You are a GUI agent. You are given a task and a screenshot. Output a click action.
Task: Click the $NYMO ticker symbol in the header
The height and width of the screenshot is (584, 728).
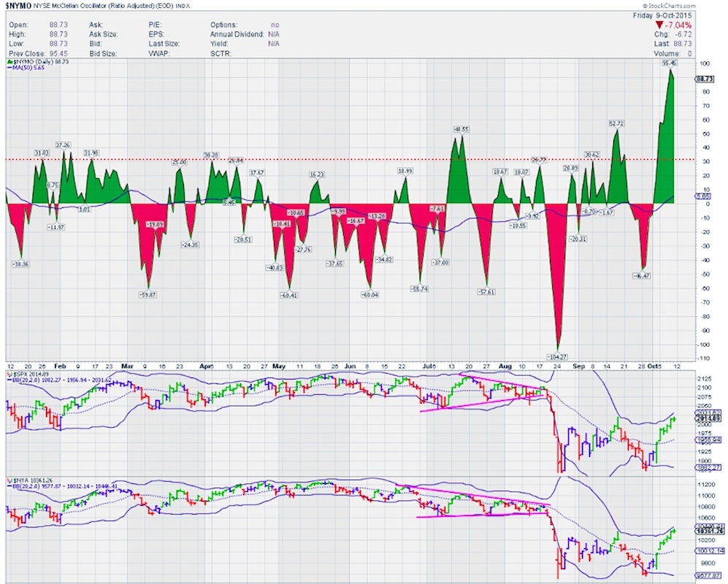tap(18, 6)
